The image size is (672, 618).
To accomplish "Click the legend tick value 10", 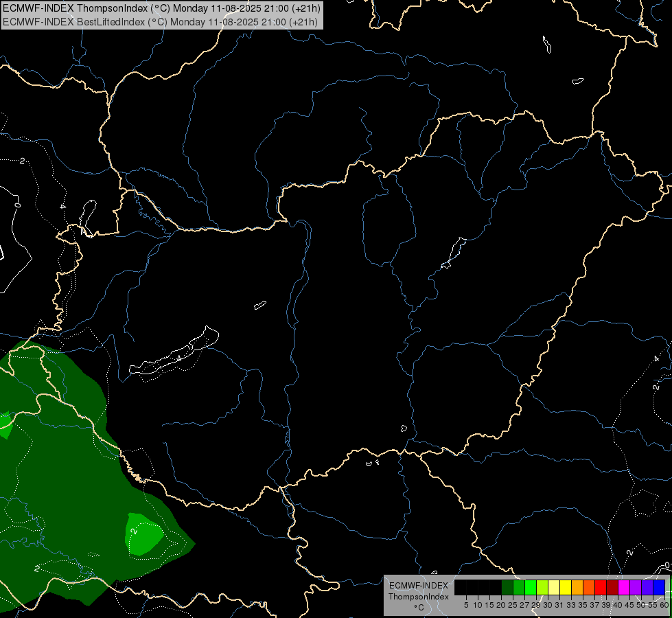I will pyautogui.click(x=478, y=605).
